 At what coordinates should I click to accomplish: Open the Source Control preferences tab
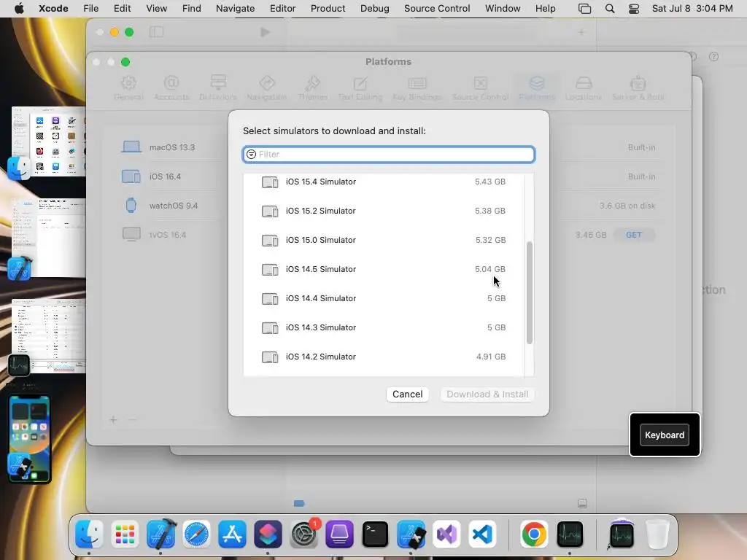[x=480, y=88]
